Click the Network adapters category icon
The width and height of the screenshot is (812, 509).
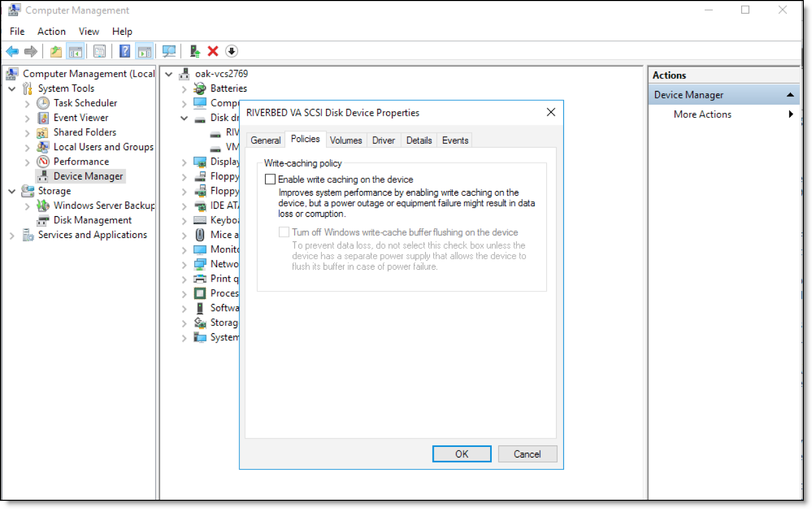[x=200, y=264]
